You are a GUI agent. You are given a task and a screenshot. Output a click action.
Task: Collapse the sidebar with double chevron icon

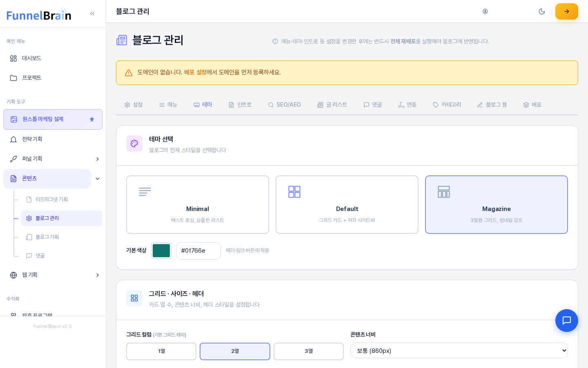pyautogui.click(x=92, y=13)
